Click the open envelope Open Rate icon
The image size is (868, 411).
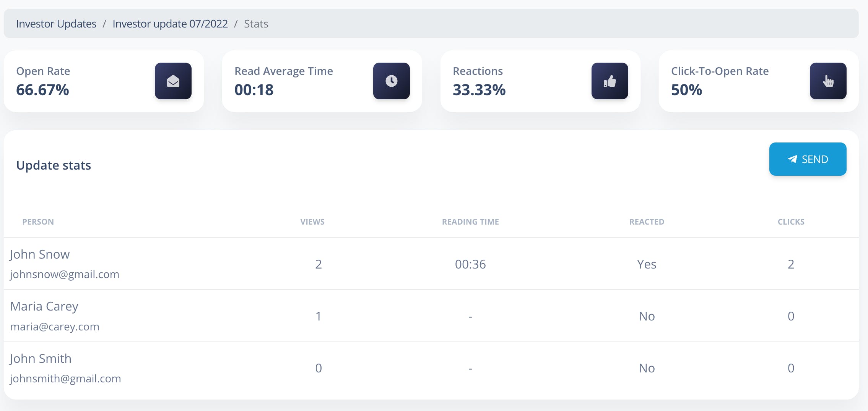point(173,81)
